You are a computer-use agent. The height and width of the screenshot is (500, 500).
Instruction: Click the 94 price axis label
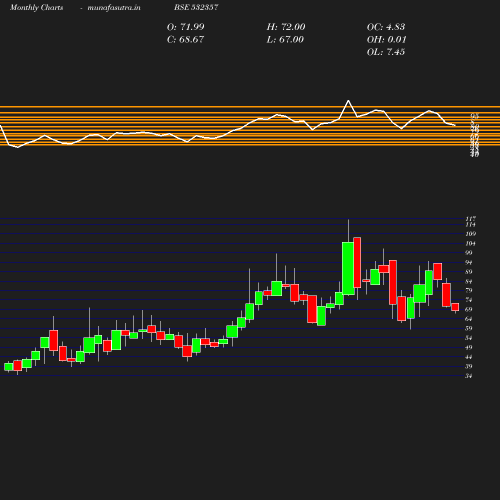tap(469, 262)
